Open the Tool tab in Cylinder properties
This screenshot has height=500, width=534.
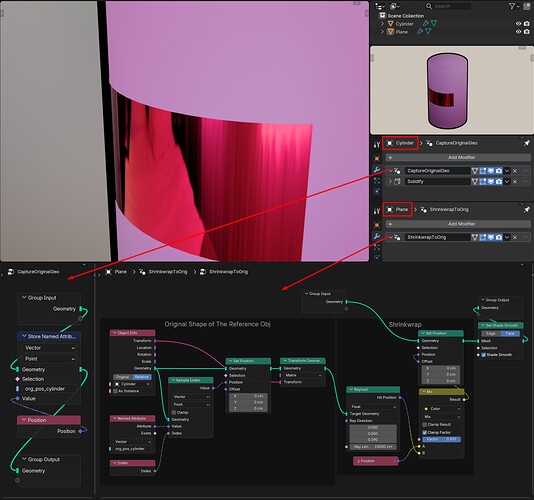point(377,144)
